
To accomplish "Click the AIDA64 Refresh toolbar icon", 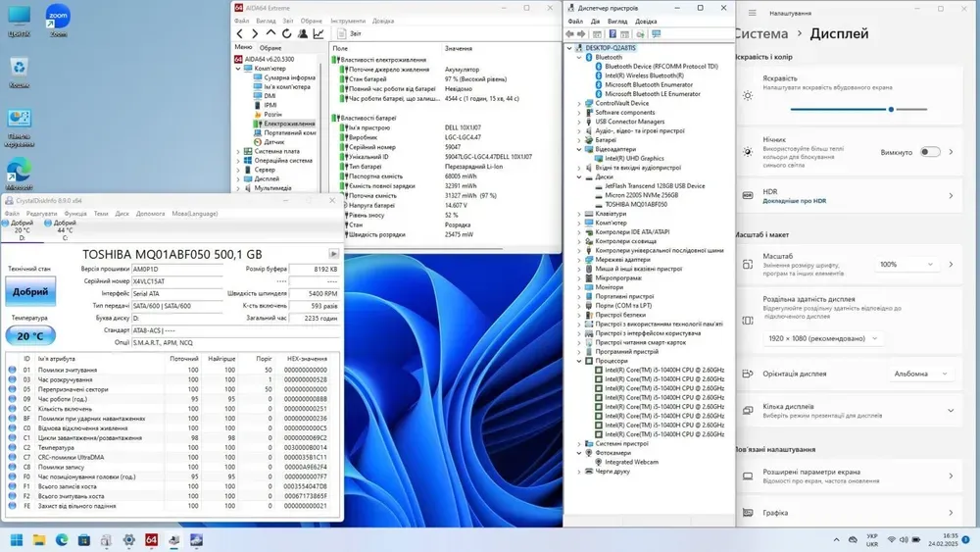I will click(x=287, y=33).
